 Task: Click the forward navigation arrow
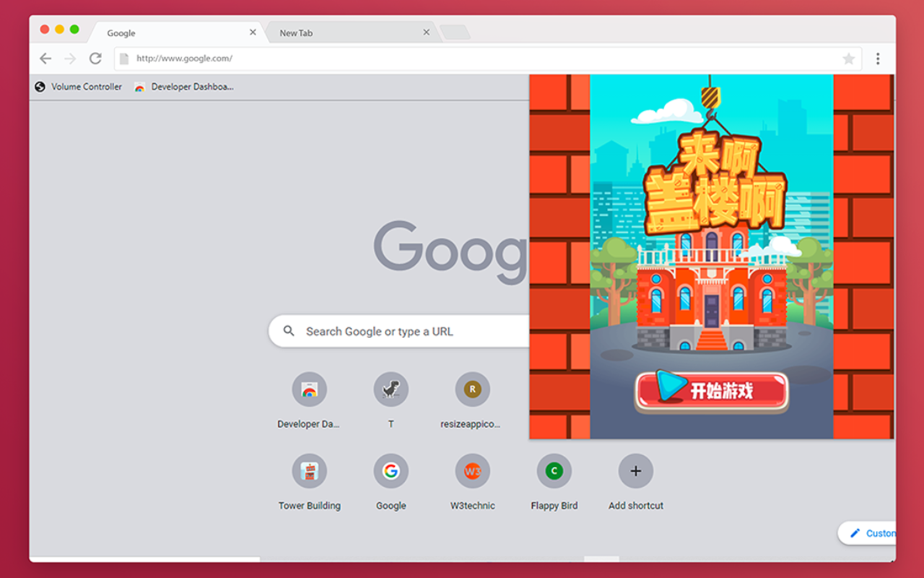(x=70, y=59)
